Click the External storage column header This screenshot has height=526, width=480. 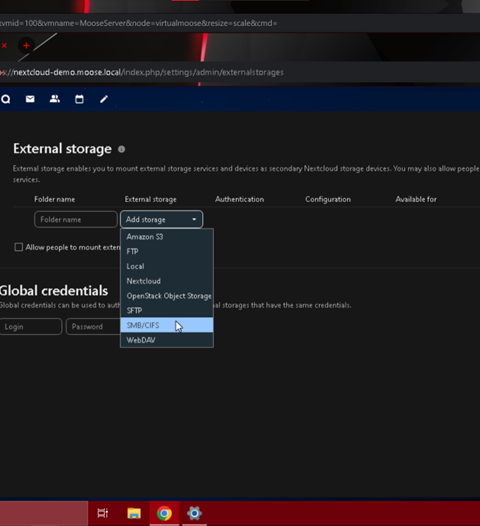151,199
